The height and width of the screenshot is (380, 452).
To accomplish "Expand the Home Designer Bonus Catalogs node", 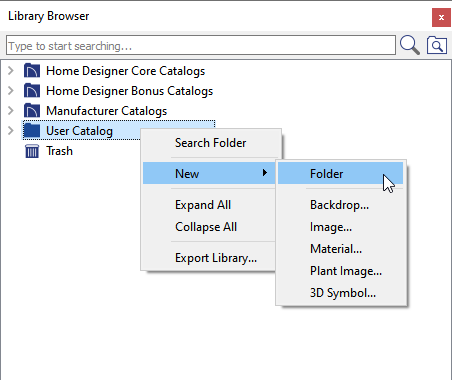I will point(11,91).
